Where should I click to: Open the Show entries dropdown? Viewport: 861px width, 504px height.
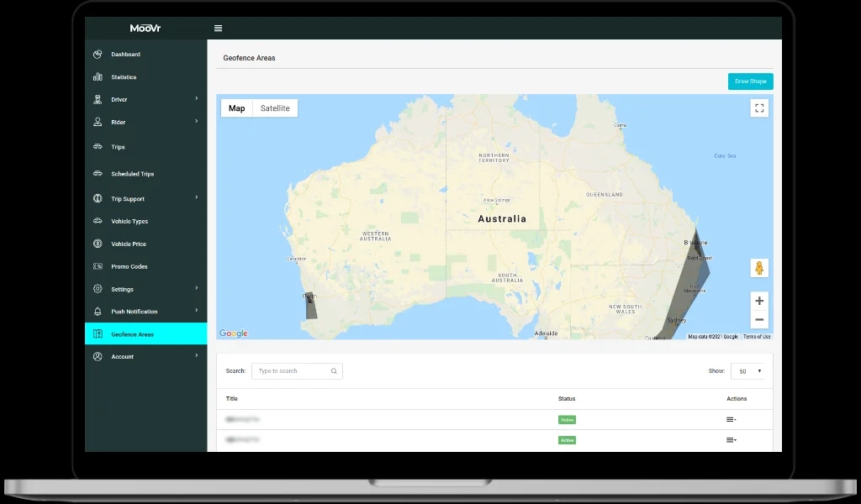(x=747, y=371)
